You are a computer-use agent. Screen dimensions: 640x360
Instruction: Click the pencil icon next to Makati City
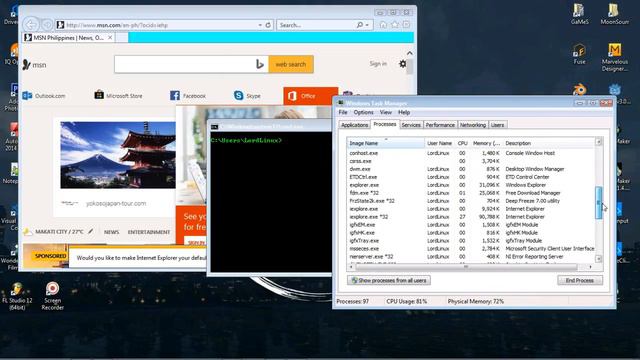(91, 231)
